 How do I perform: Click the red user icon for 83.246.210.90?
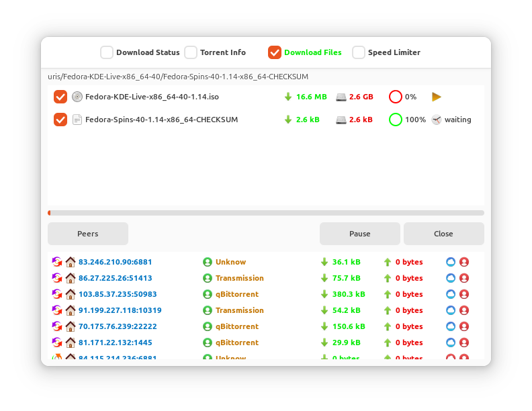tap(464, 262)
